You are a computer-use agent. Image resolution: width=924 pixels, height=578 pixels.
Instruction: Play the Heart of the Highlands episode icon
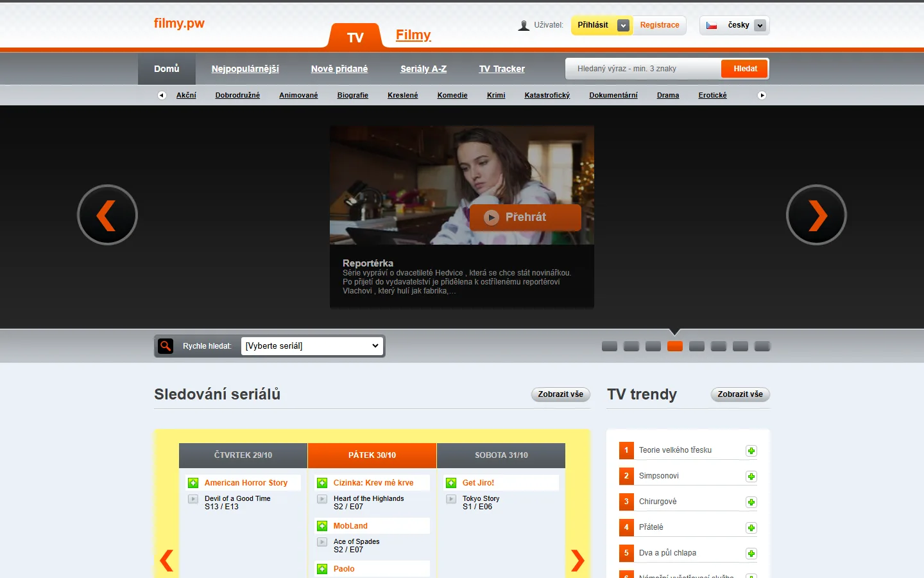322,499
